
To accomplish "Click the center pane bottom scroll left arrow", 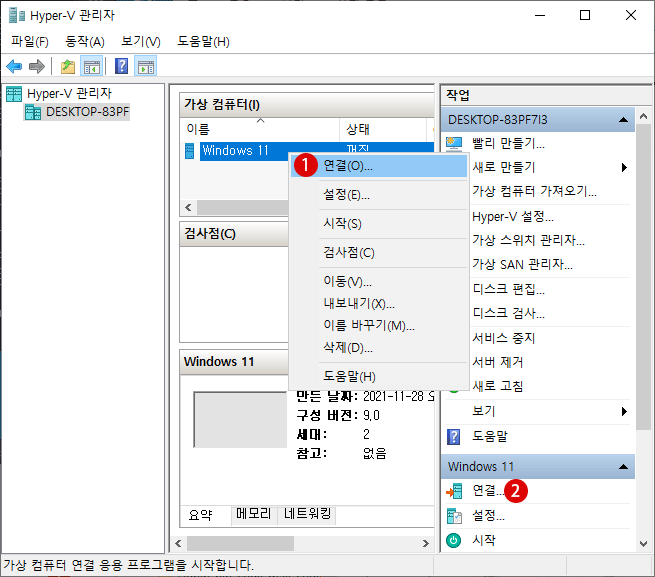I will pos(179,544).
